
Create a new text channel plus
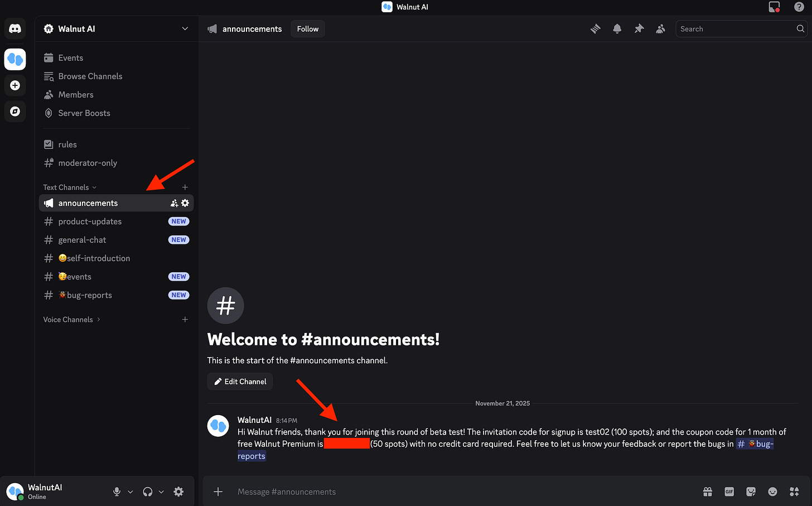pyautogui.click(x=185, y=187)
